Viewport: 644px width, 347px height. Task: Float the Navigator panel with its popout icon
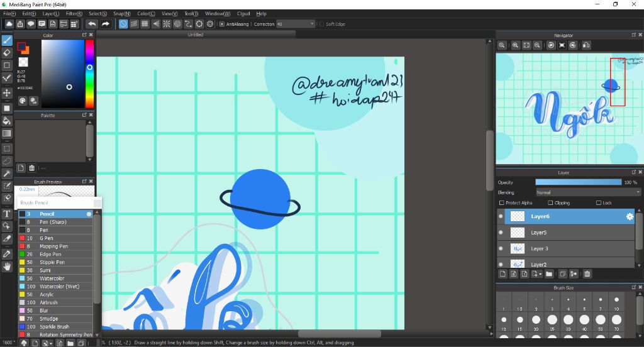pyautogui.click(x=634, y=35)
